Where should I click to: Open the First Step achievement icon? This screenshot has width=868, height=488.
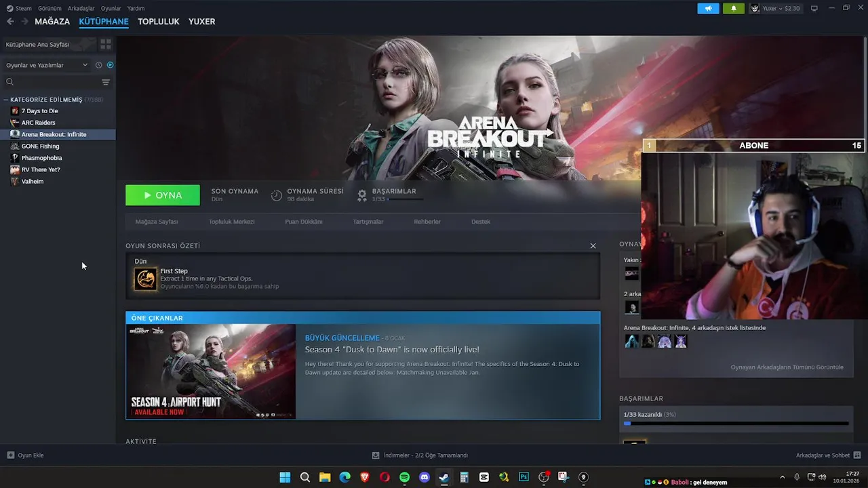[145, 279]
